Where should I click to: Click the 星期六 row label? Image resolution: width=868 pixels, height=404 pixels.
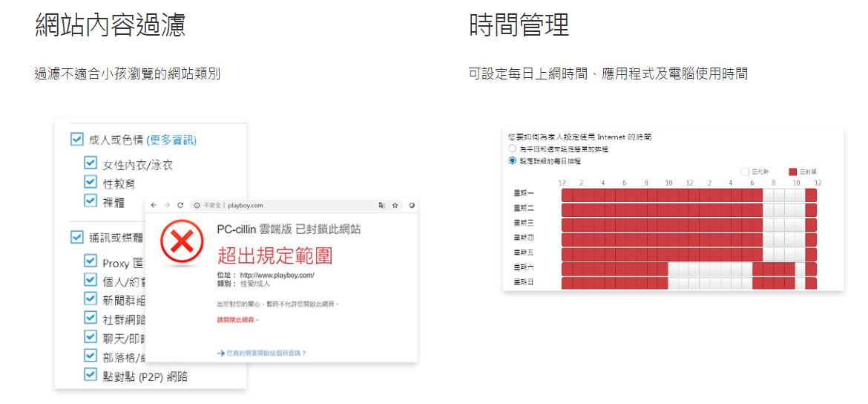point(523,267)
